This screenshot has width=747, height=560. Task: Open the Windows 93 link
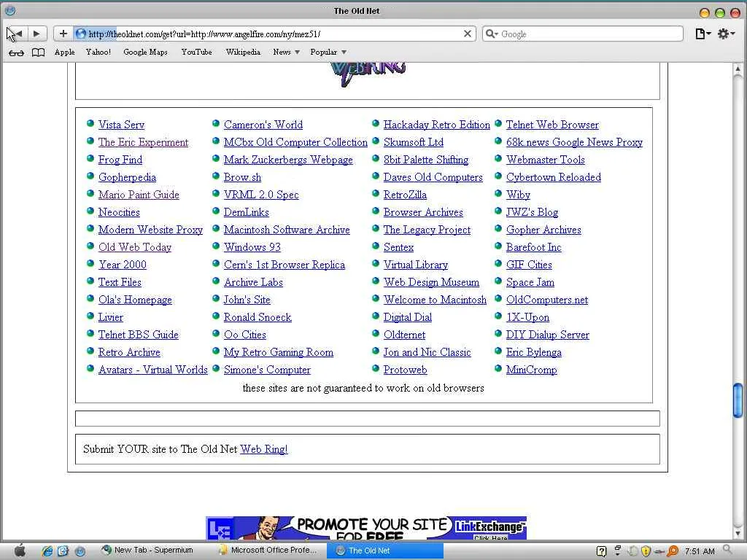[x=252, y=247]
